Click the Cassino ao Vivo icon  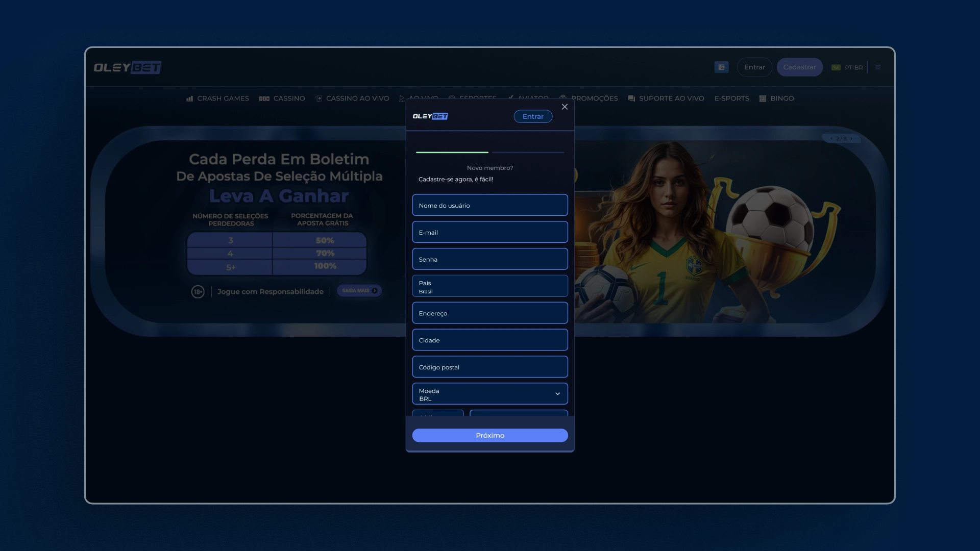(319, 98)
